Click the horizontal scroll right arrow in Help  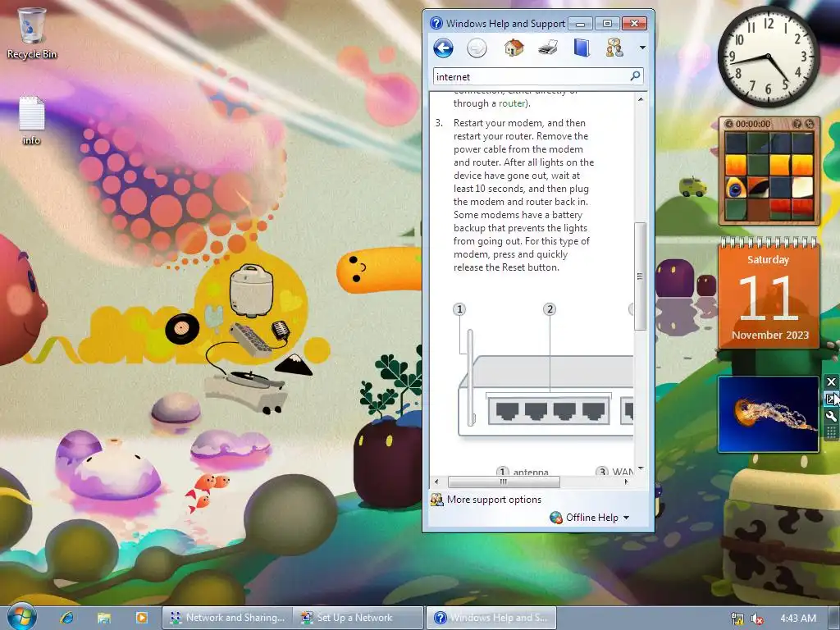point(626,482)
